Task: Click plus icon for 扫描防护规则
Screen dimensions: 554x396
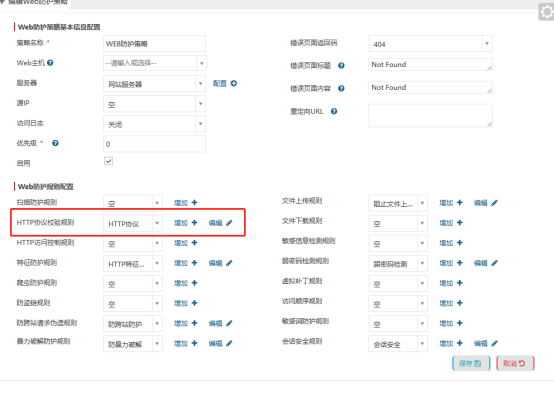Action: pos(194,202)
